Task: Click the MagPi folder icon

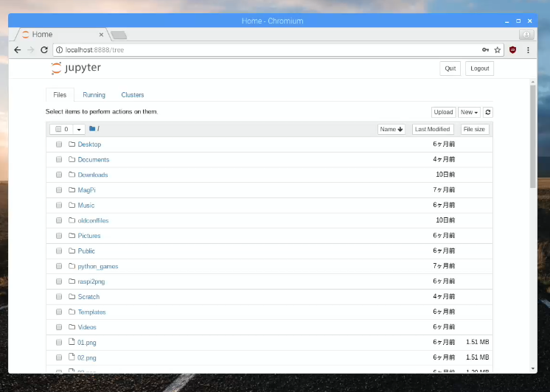Action: [x=72, y=189]
